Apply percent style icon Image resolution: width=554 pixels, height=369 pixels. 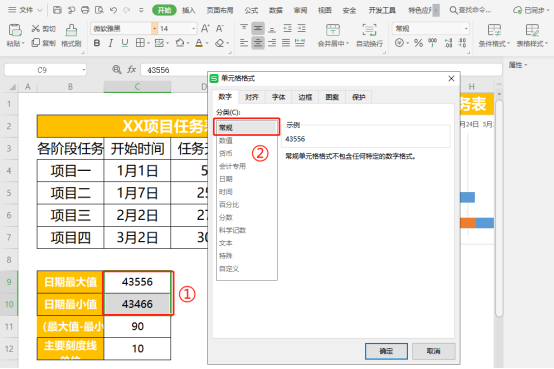point(418,43)
